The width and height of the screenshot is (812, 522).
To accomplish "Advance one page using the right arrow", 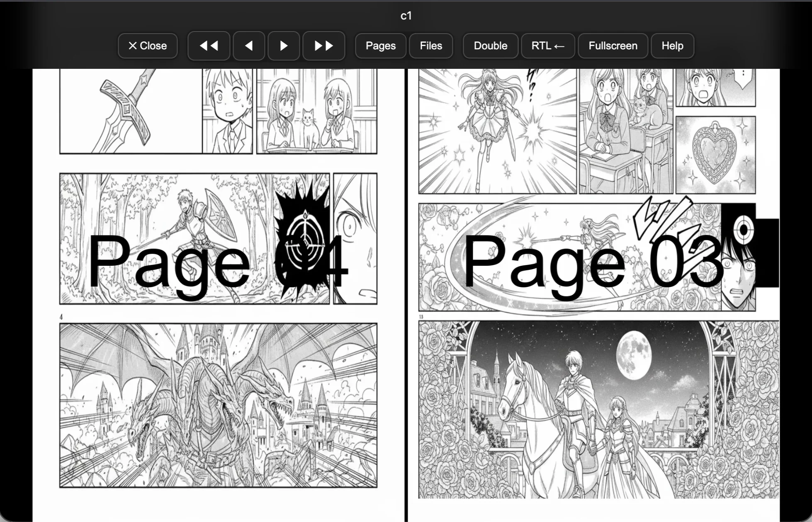I will coord(284,46).
